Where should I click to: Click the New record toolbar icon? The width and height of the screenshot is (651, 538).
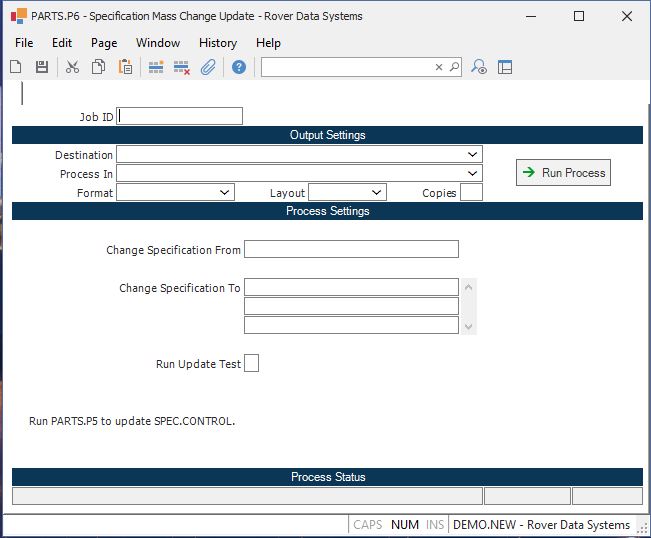[16, 67]
